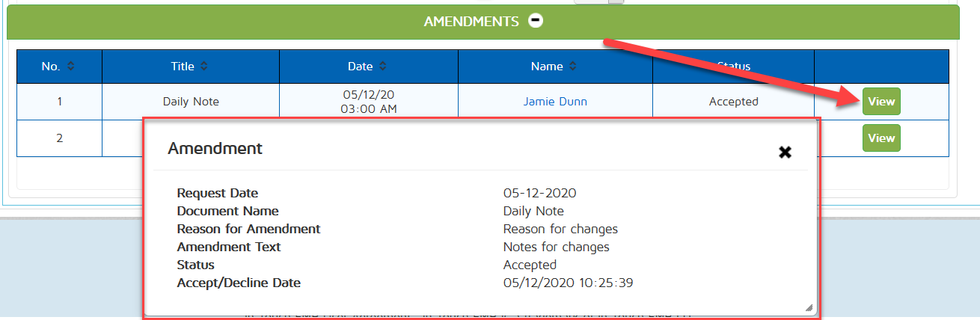The width and height of the screenshot is (980, 320).
Task: Open the Jamie Dunn link
Action: [555, 102]
